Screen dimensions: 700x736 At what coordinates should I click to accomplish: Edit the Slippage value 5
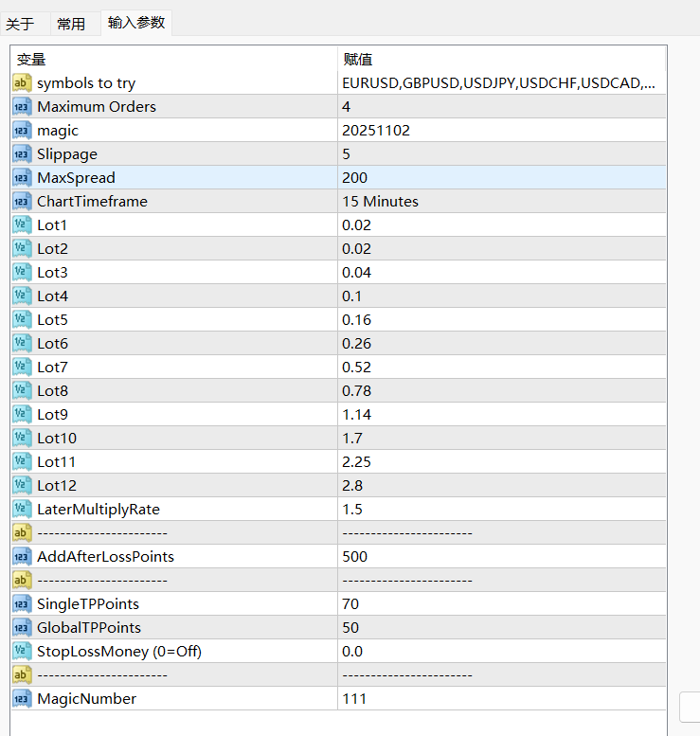point(501,154)
